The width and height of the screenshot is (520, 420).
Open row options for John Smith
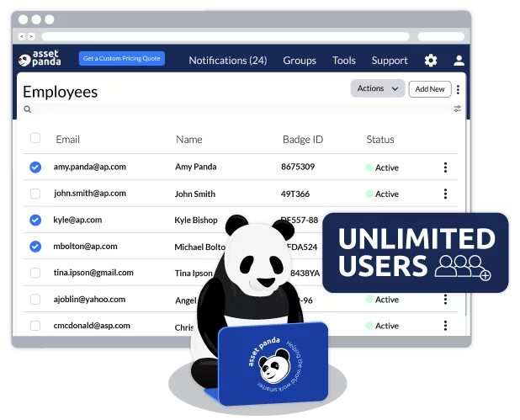pos(445,194)
